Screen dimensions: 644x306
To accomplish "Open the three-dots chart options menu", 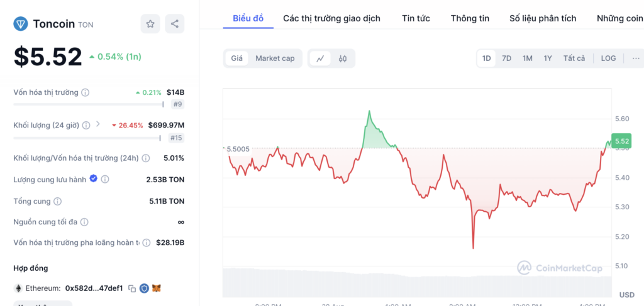I will pos(636,58).
